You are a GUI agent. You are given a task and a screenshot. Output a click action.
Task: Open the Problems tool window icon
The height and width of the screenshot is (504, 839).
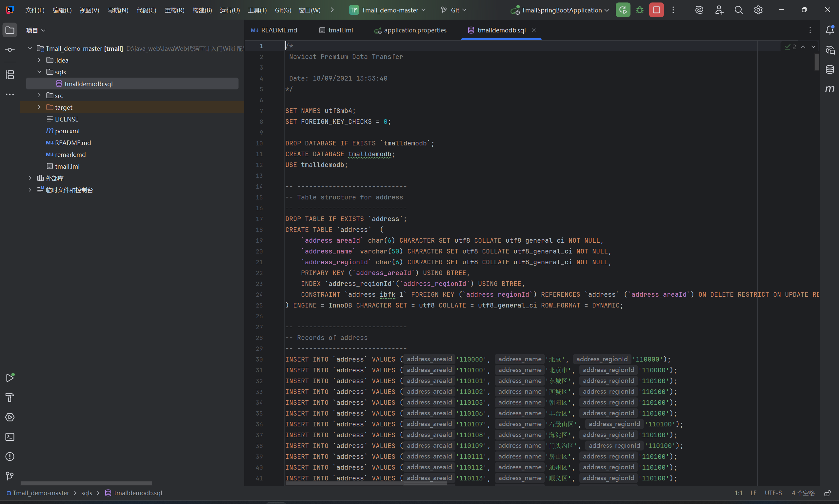(x=10, y=457)
